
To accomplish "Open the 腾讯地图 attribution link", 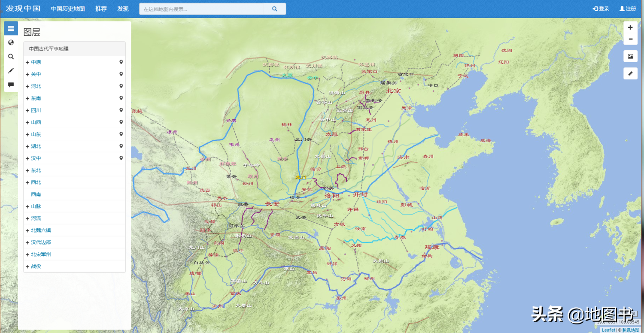I will 631,330.
